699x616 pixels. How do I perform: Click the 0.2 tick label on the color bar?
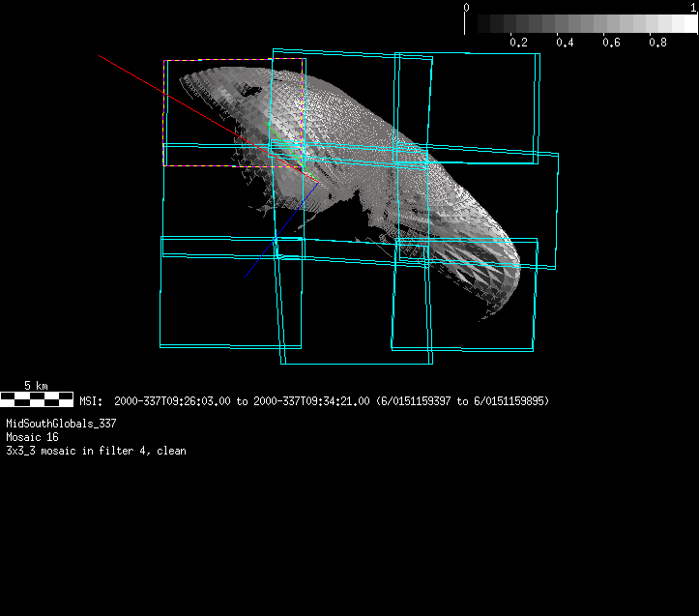pyautogui.click(x=518, y=44)
